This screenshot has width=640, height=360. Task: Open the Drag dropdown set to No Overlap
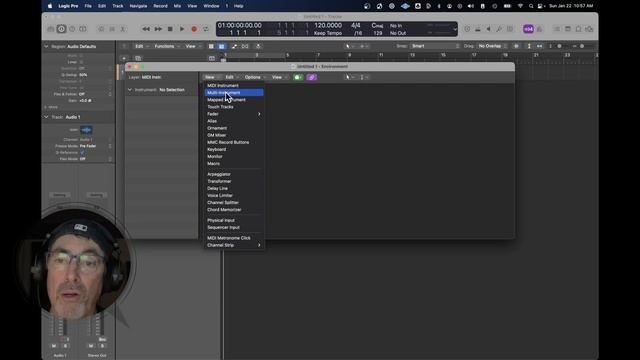point(492,46)
